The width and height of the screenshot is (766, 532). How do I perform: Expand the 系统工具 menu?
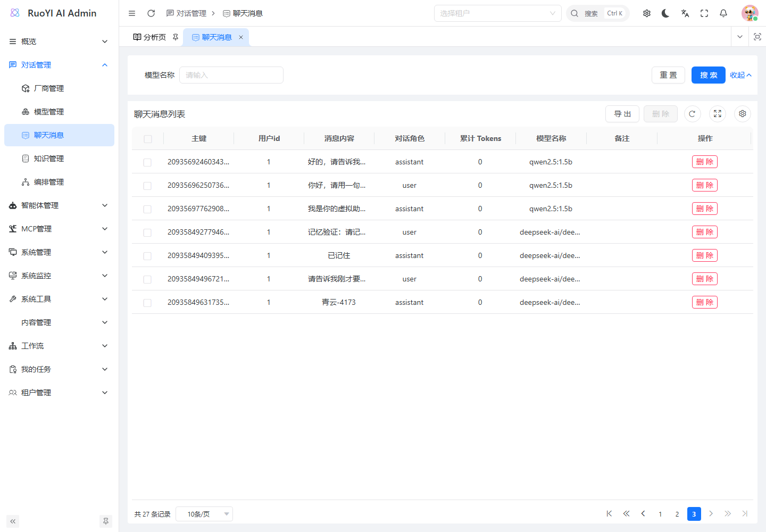59,299
